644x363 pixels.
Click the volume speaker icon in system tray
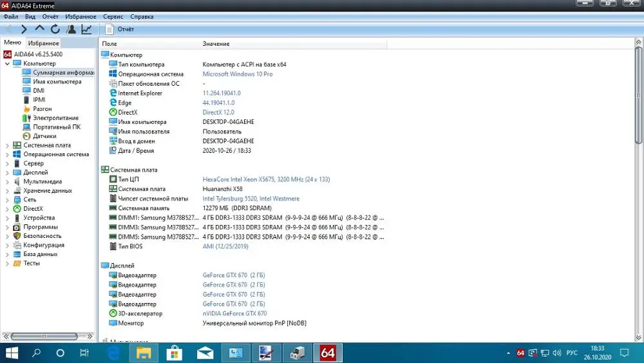[557, 353]
